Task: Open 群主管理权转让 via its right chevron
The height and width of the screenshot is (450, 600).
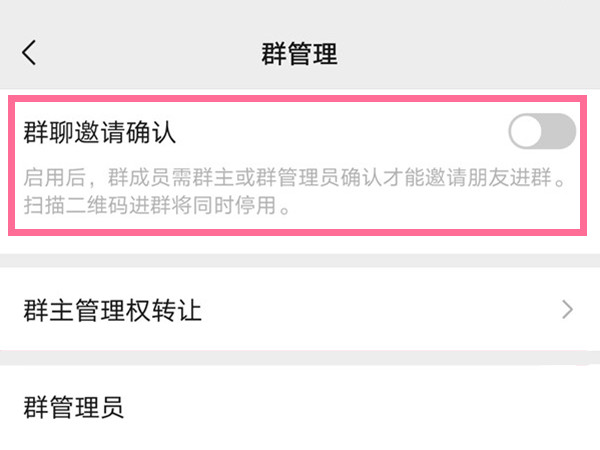Action: point(567,310)
